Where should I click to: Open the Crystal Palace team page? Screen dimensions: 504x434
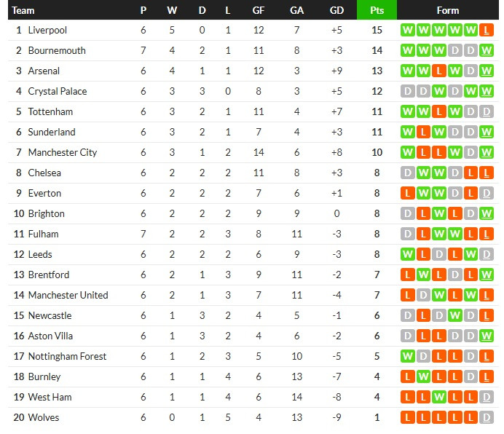58,92
